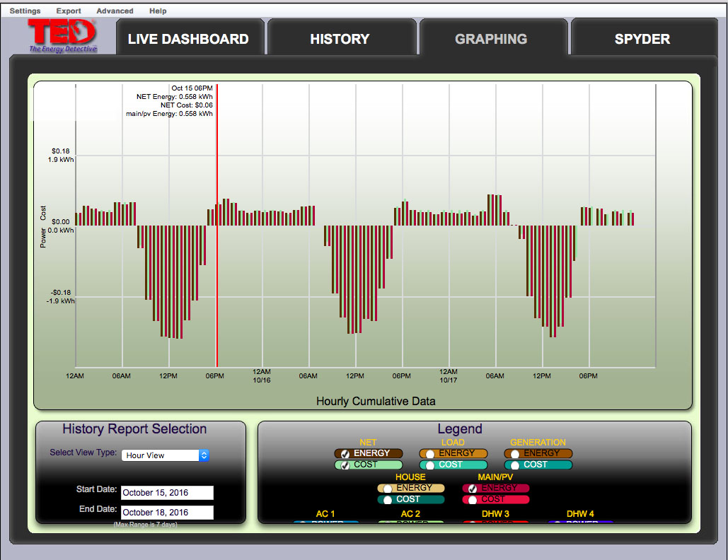Open the Advanced menu
This screenshot has height=560, width=728.
click(x=115, y=11)
